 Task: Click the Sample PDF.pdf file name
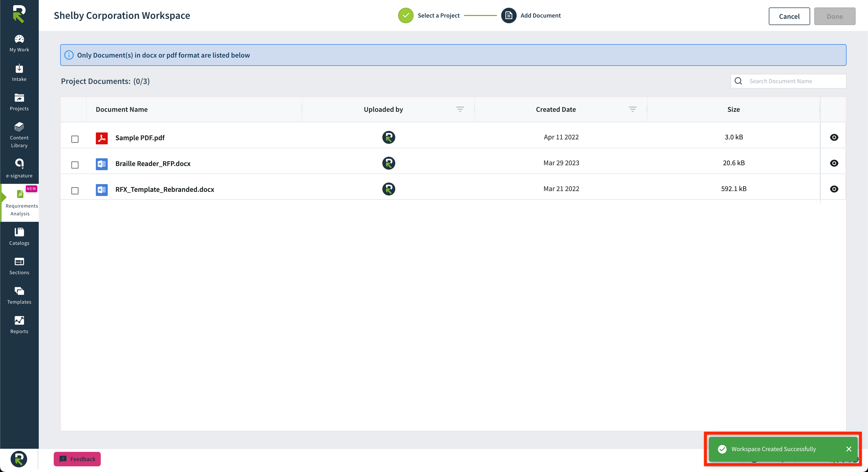pyautogui.click(x=140, y=137)
